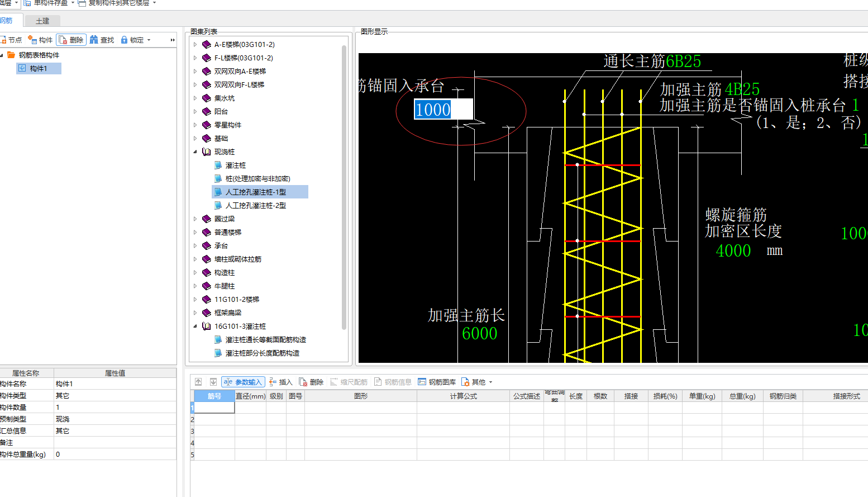Select the 人工挖孔灌注桩-2型 tree item

(x=255, y=205)
